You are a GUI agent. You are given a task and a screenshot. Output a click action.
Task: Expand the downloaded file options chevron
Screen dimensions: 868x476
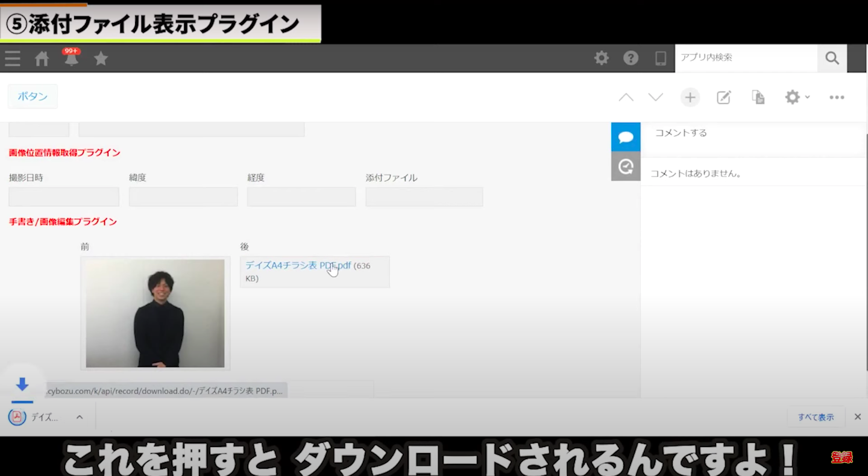[x=80, y=417]
